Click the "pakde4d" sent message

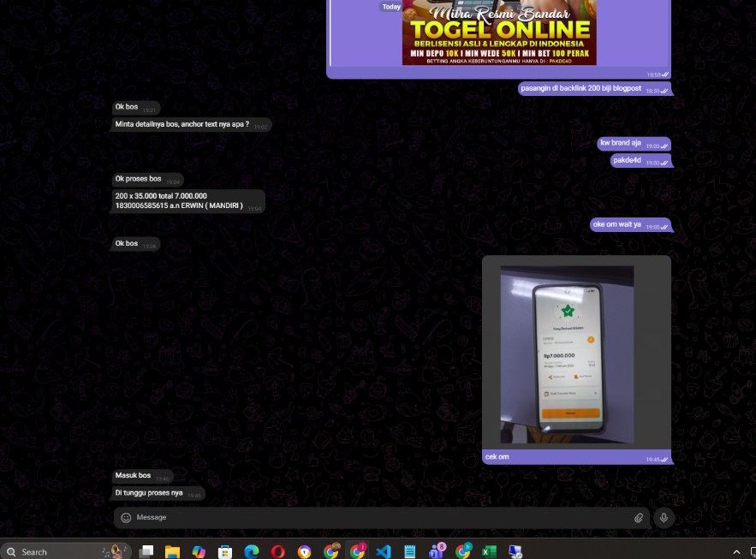[x=628, y=161]
